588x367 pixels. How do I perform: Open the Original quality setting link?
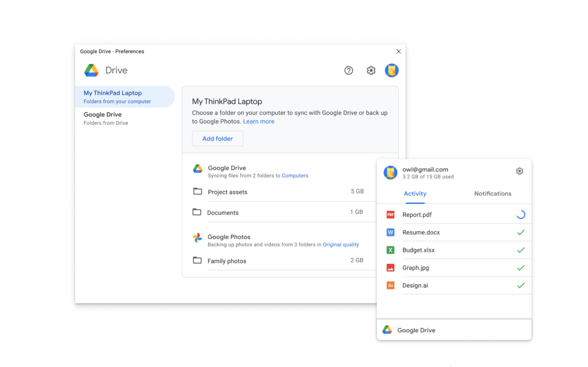click(340, 244)
